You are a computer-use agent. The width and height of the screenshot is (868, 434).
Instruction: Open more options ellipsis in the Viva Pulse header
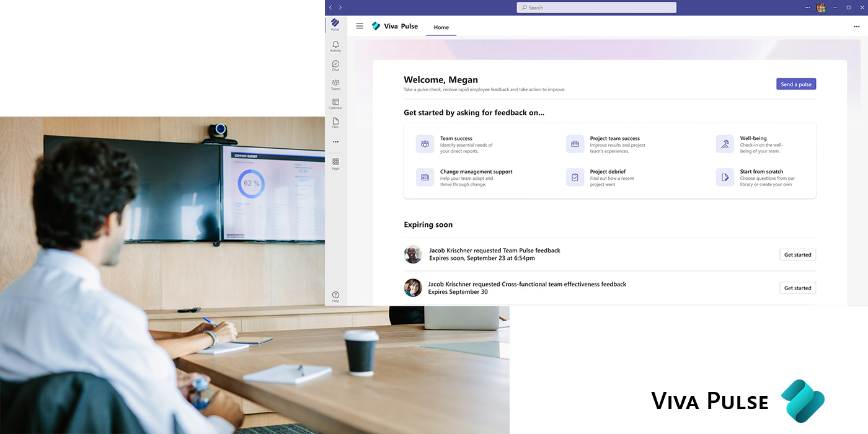(x=857, y=27)
